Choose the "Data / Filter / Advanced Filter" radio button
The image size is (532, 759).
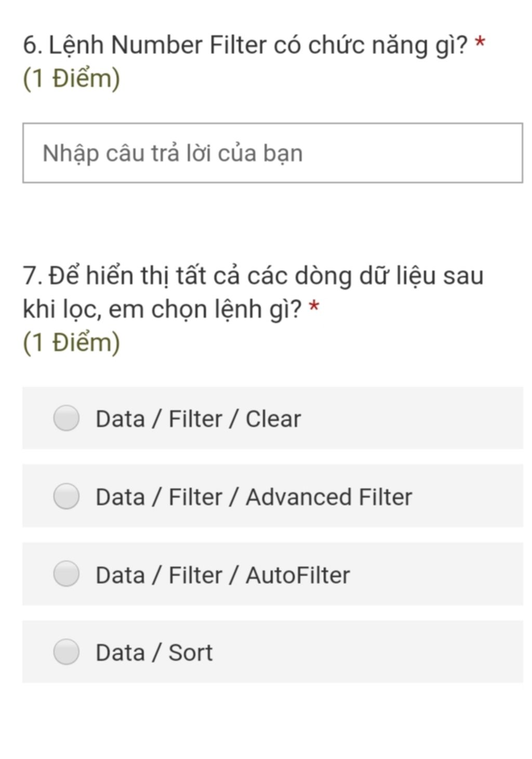(66, 496)
